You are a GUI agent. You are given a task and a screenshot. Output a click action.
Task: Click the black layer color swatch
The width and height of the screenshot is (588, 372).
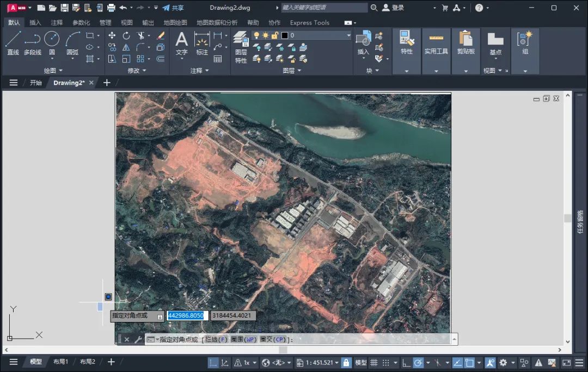[x=285, y=35]
